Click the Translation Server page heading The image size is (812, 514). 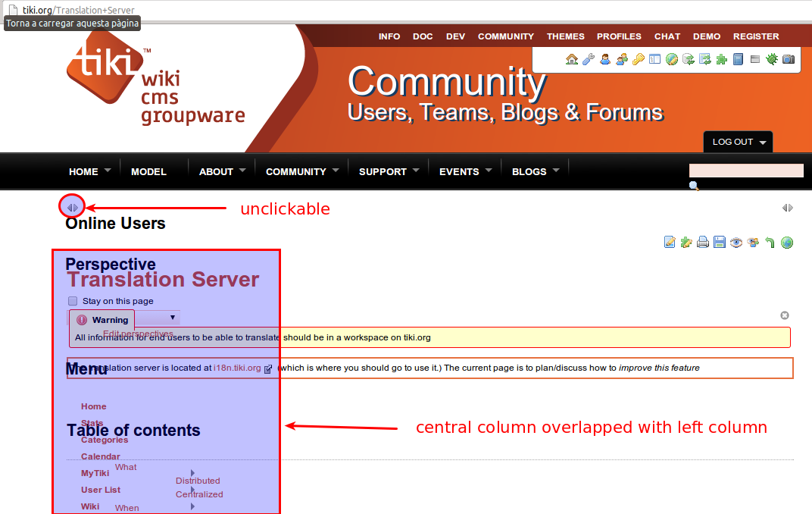coord(163,279)
